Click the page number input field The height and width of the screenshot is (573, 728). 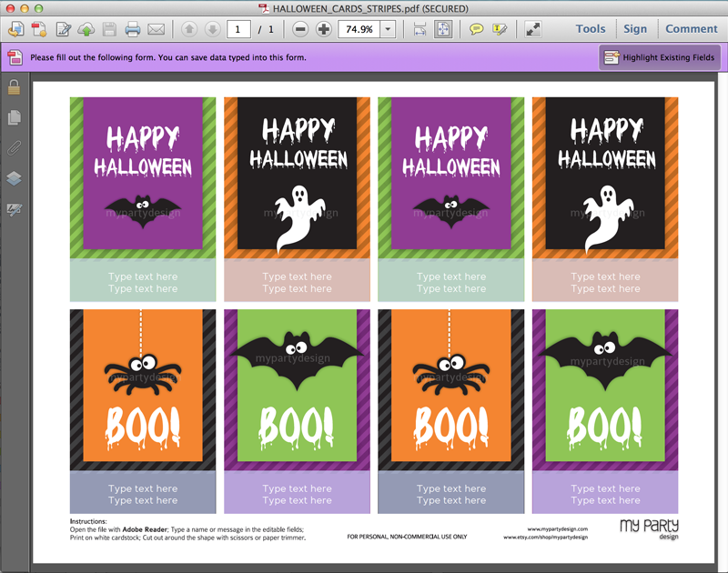238,29
